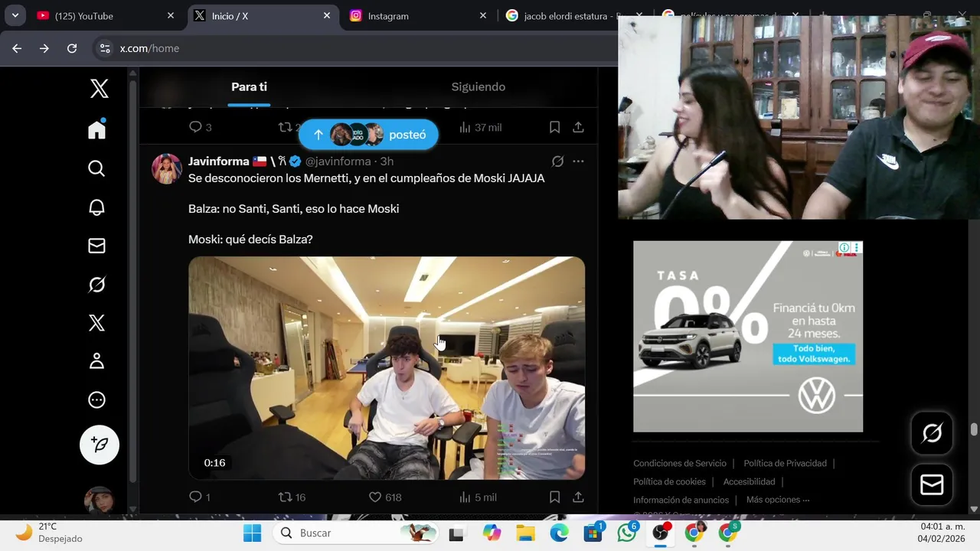Open Messages envelope in left sidebar
Image resolution: width=980 pixels, height=551 pixels.
click(x=96, y=246)
